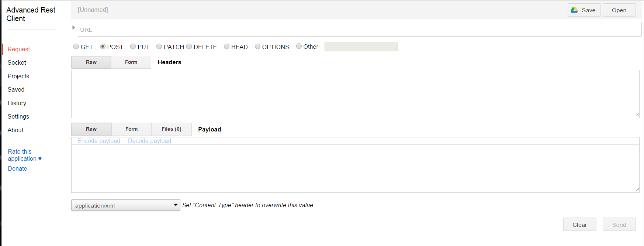The height and width of the screenshot is (246, 644).
Task: Click the Google Drive Save button
Action: 584,10
